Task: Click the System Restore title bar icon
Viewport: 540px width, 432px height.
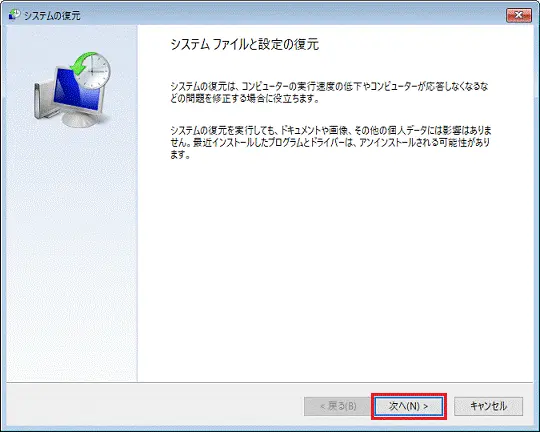Action: point(15,15)
